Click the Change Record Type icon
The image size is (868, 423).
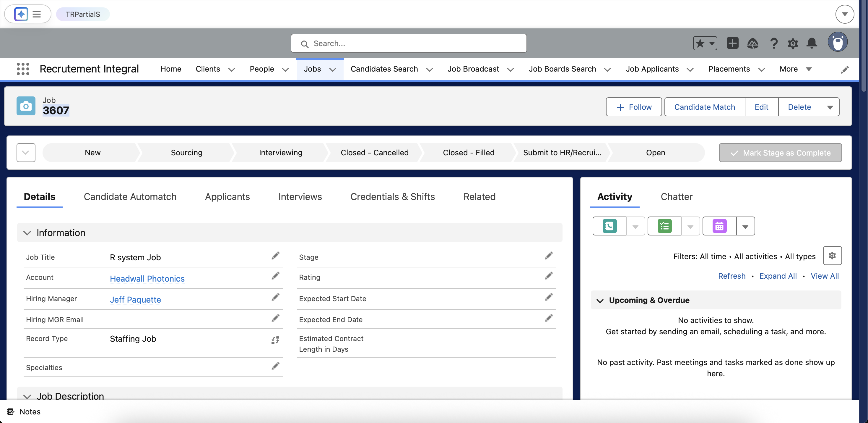point(275,340)
